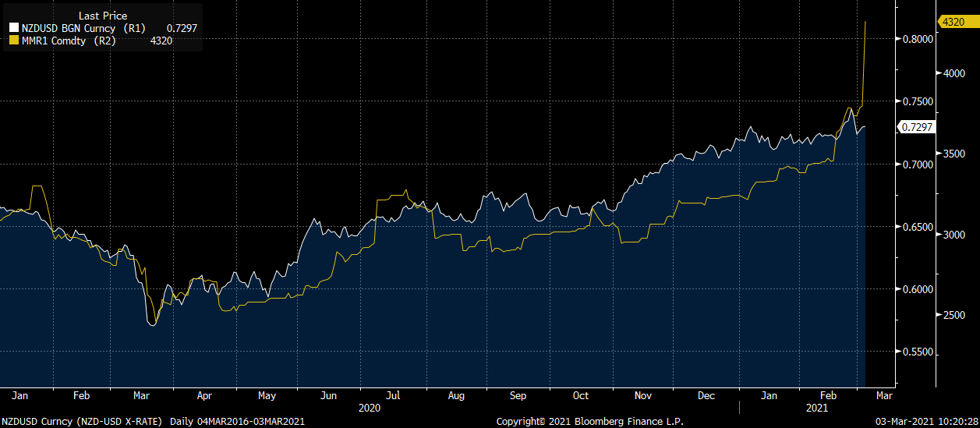Screen dimensions: 980x428
Task: Click the 2500 right-axis label
Action: 955,315
